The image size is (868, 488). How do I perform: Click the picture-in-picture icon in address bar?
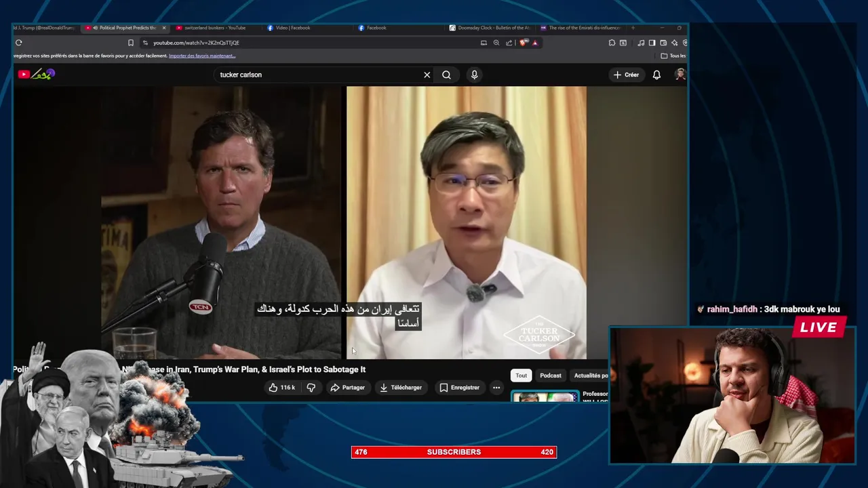coord(484,43)
